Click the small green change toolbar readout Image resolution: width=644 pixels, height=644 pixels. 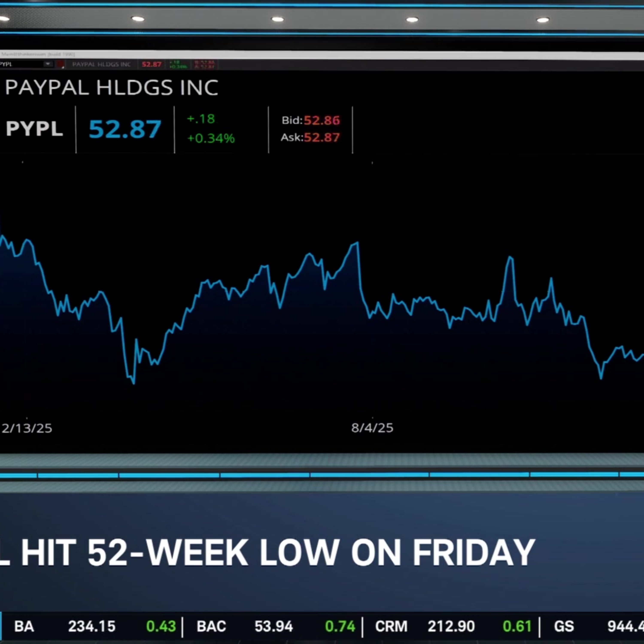pos(178,64)
